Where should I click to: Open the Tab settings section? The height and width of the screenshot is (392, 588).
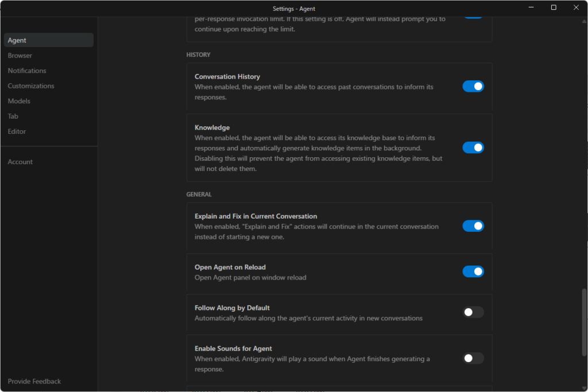[x=13, y=117]
